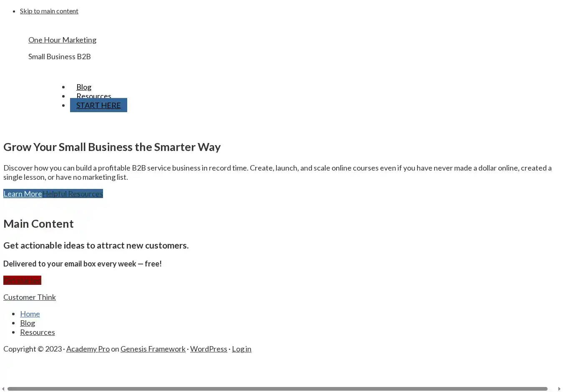Open Blog in the footer menu
The image size is (563, 392).
[28, 323]
